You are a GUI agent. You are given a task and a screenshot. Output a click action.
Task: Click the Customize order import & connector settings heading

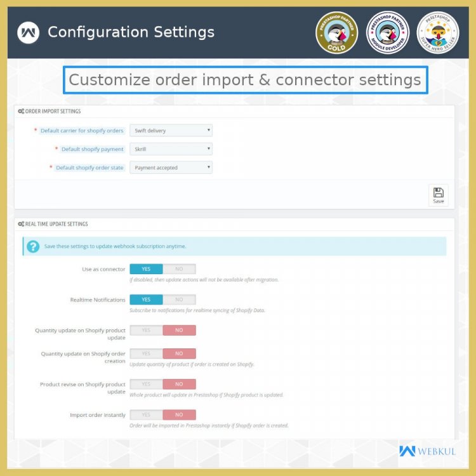tap(245, 80)
